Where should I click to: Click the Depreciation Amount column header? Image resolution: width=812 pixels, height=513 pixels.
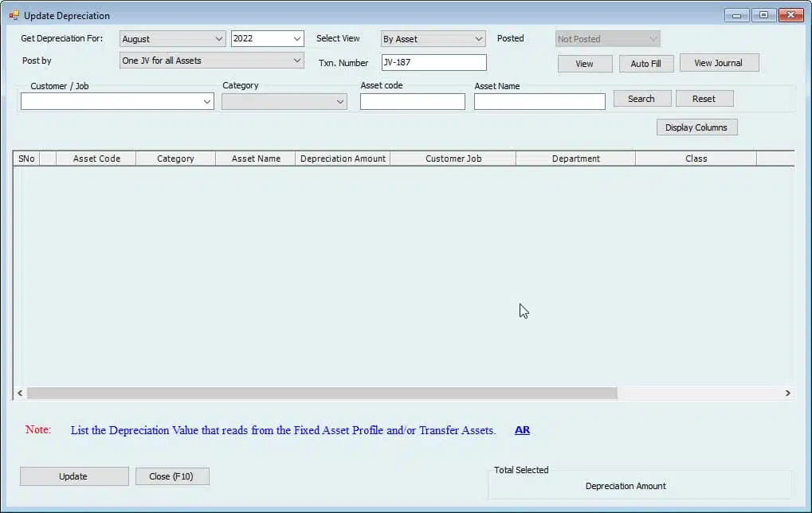(343, 159)
